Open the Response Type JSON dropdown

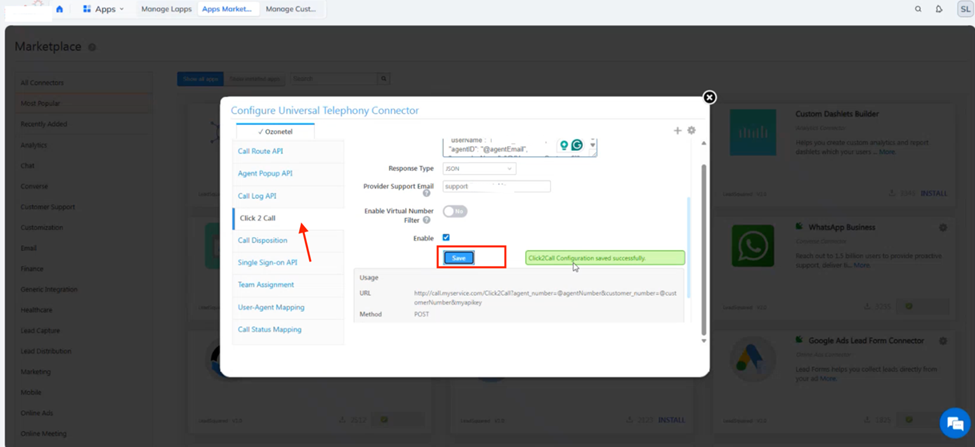pos(479,168)
